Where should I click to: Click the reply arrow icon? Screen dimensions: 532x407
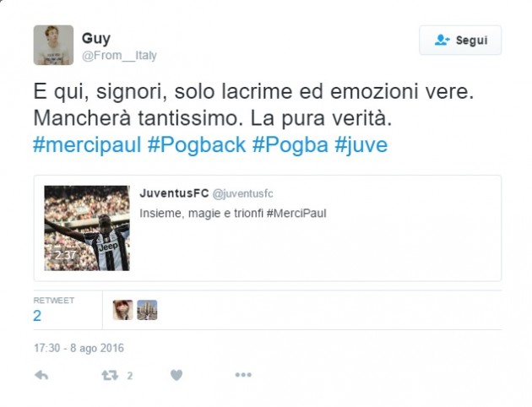pyautogui.click(x=41, y=375)
